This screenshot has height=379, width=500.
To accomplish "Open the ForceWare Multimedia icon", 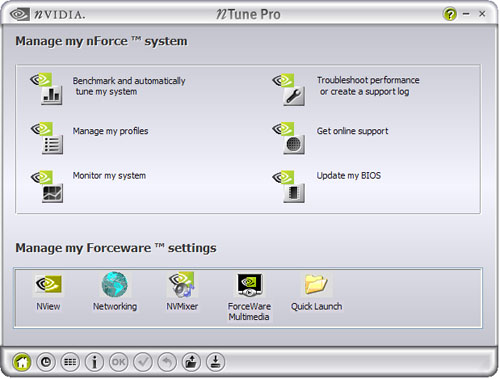I will 250,284.
